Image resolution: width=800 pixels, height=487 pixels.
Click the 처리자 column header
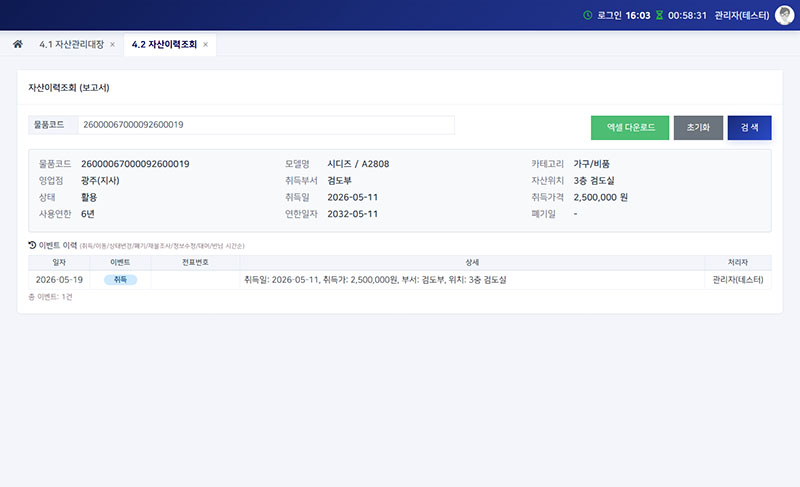738,262
